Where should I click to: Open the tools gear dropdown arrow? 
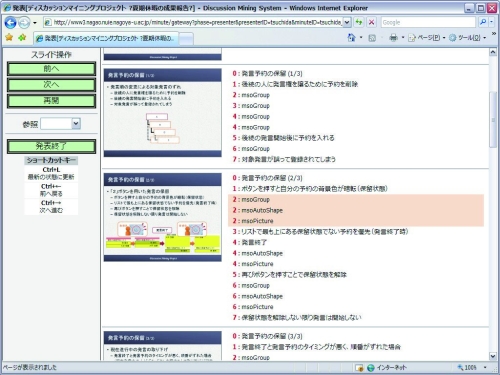click(x=484, y=38)
